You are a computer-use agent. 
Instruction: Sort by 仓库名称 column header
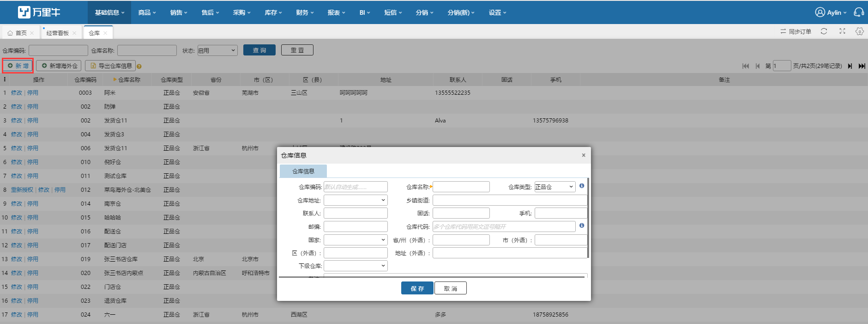click(x=127, y=79)
